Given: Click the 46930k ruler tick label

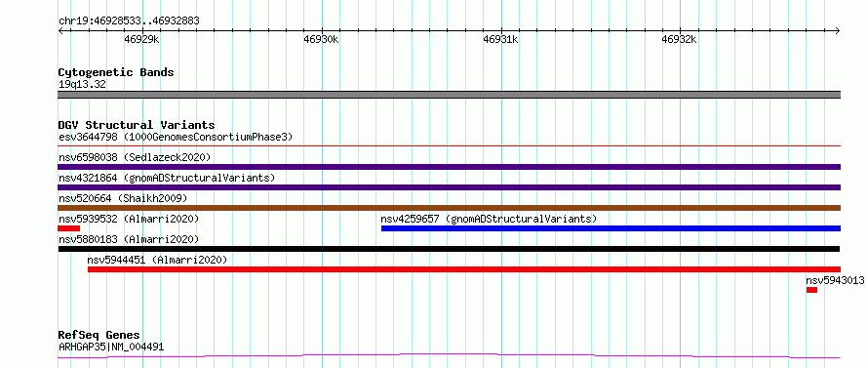Looking at the screenshot, I should (x=321, y=39).
